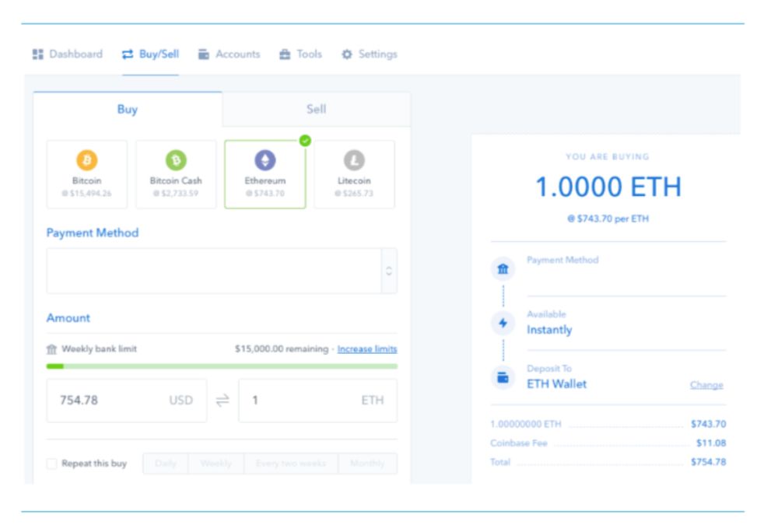
Task: Click the Settings gear icon
Action: click(346, 54)
